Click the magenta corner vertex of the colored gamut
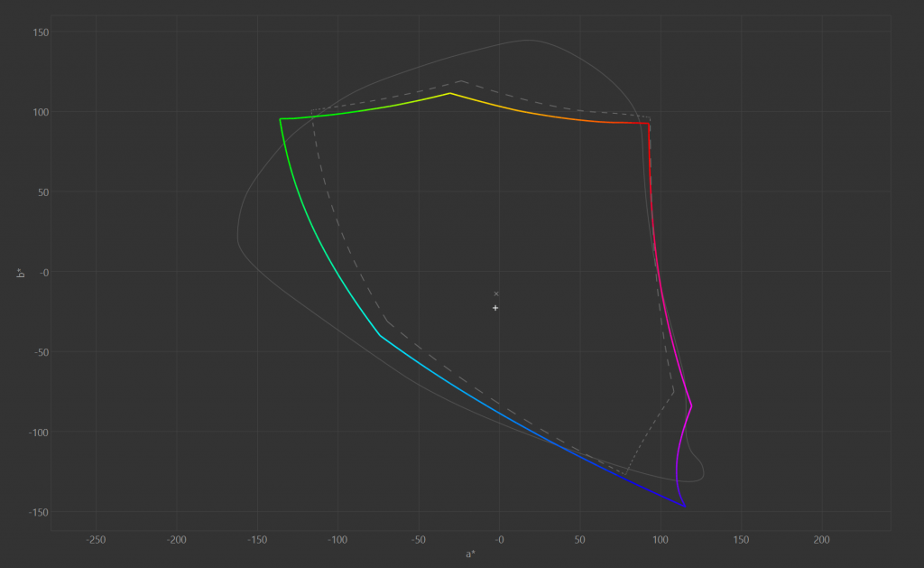The width and height of the screenshot is (924, 568). tap(691, 405)
